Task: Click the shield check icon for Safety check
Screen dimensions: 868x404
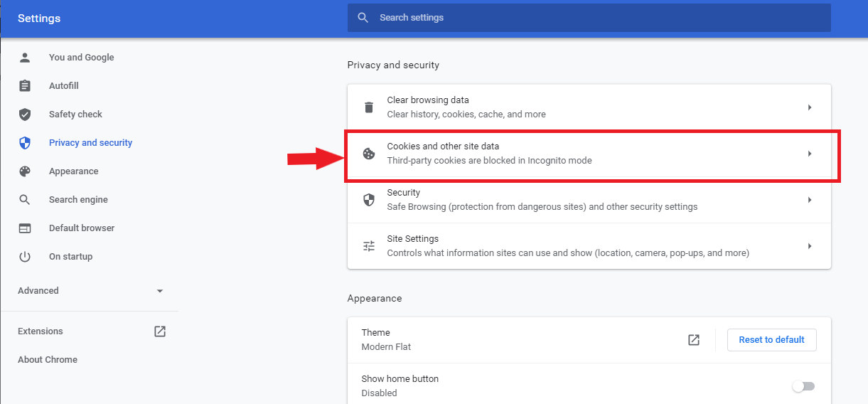Action: [x=25, y=115]
